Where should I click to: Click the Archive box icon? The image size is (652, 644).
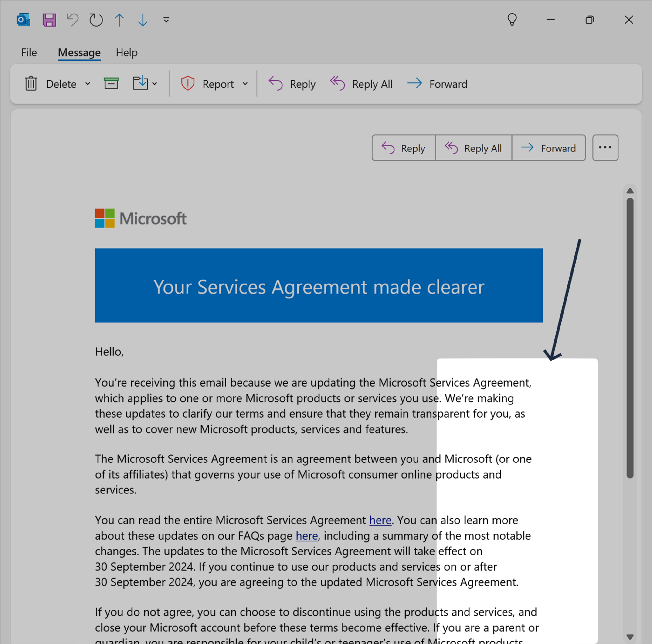[111, 83]
